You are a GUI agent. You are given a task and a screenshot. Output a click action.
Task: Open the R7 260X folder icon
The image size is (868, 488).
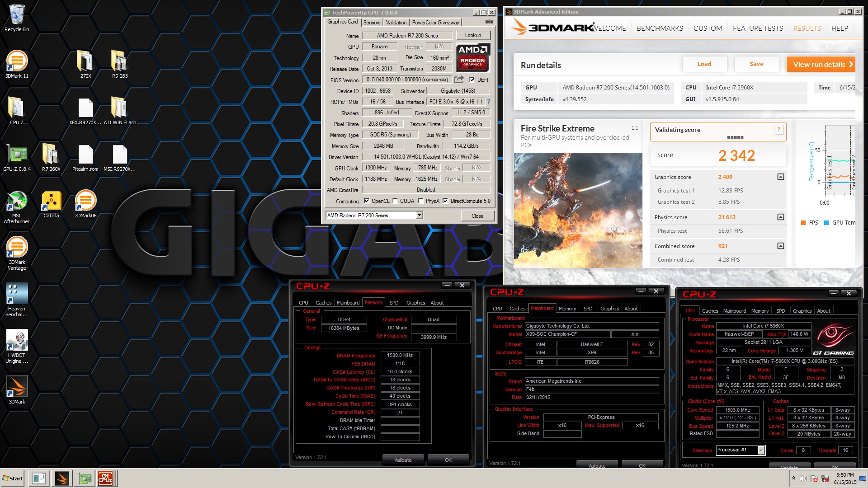coord(51,158)
